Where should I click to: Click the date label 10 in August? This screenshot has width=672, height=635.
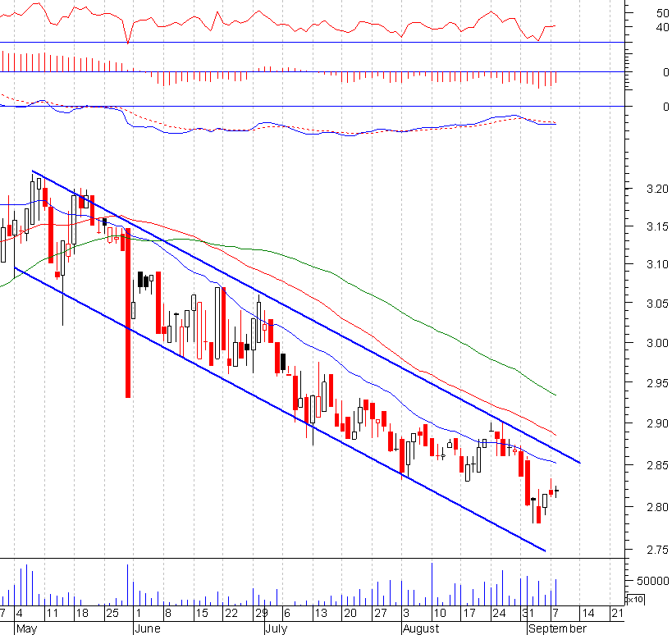tap(440, 613)
